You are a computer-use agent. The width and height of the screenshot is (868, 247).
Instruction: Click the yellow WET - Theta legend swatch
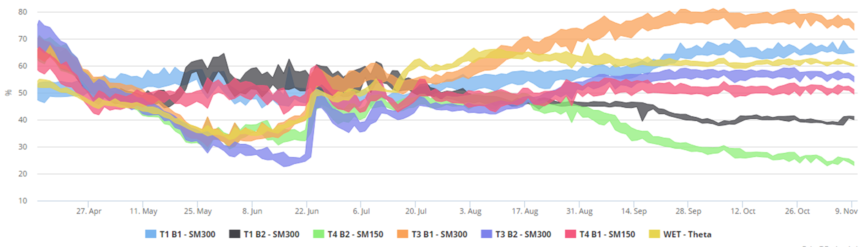pyautogui.click(x=654, y=234)
